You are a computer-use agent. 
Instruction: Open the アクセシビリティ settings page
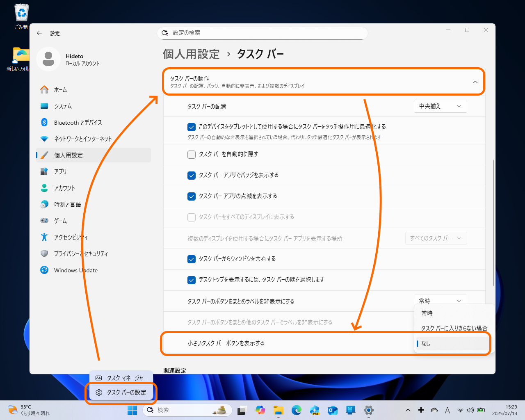(71, 237)
